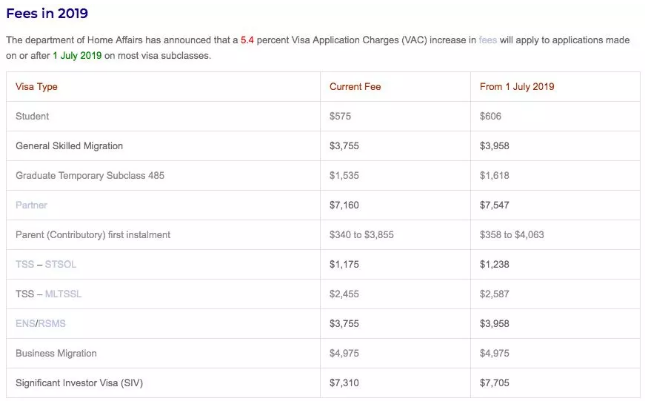Screen dimensions: 650x407
Task: Select the General Skilled Migration row label
Action: (x=69, y=146)
